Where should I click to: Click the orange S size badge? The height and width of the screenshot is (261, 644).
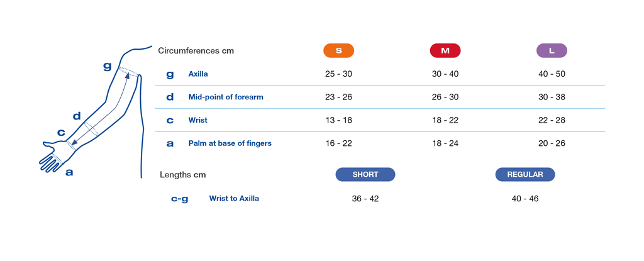(x=338, y=50)
